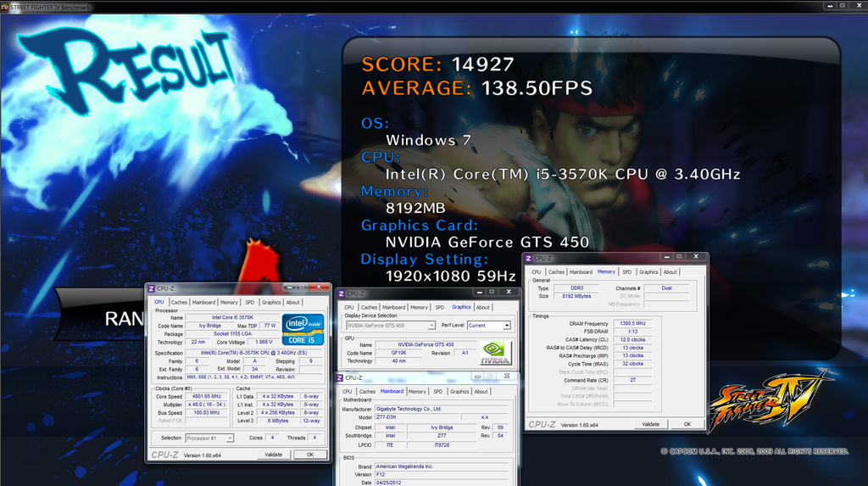The width and height of the screenshot is (868, 486).
Task: Click the Command Rate value 2T
Action: click(632, 380)
